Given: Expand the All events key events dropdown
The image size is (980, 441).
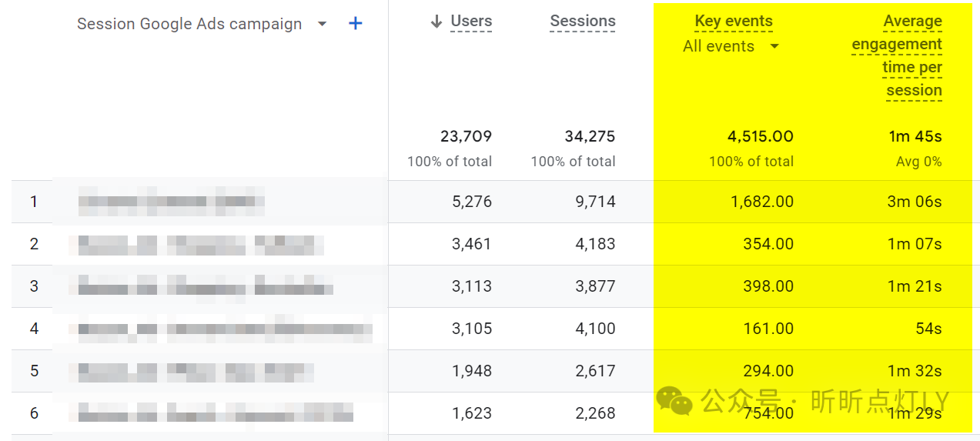Looking at the screenshot, I should [x=774, y=46].
